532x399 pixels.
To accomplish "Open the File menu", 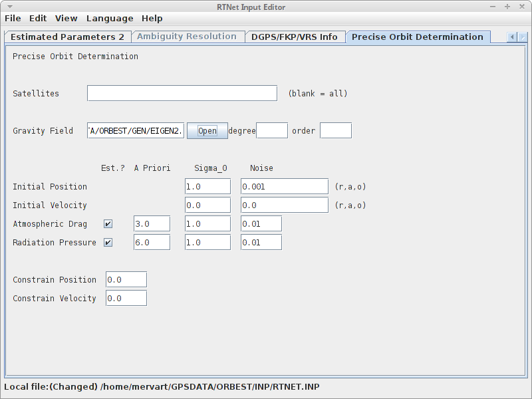I will click(x=13, y=19).
